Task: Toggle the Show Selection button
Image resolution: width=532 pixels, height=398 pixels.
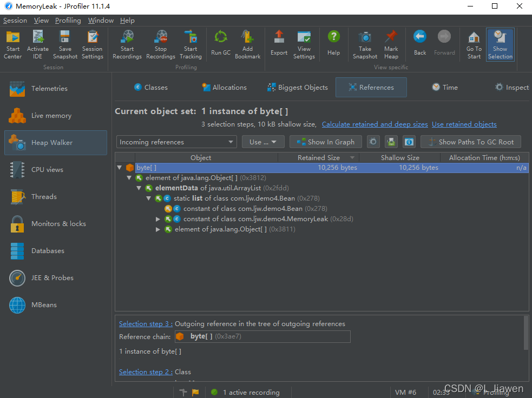Action: pos(500,45)
